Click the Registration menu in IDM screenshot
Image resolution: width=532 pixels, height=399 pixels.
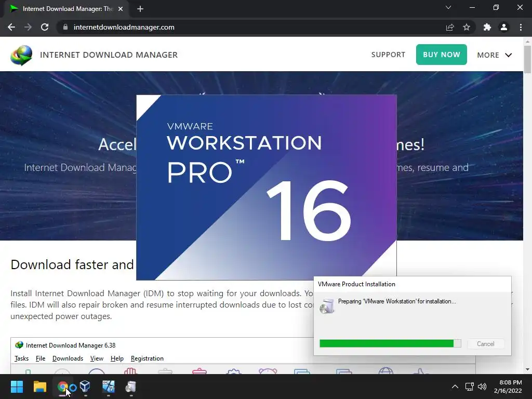(x=147, y=358)
